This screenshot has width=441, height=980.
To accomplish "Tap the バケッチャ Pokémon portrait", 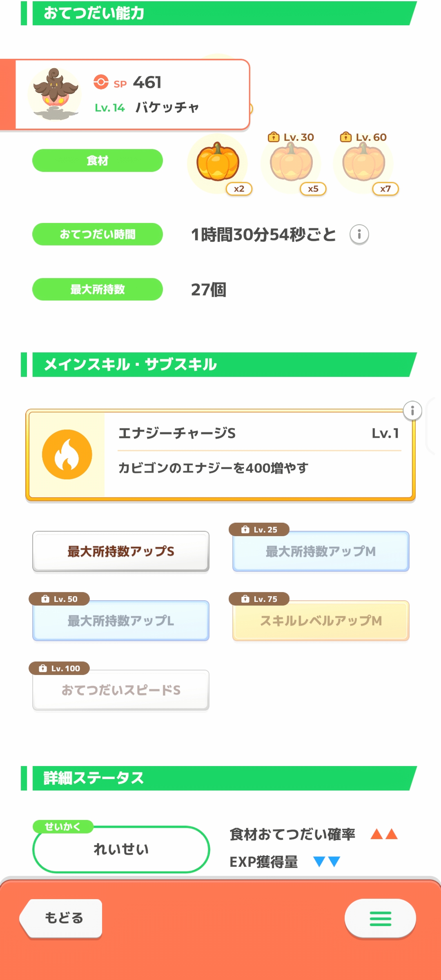I will 56,94.
